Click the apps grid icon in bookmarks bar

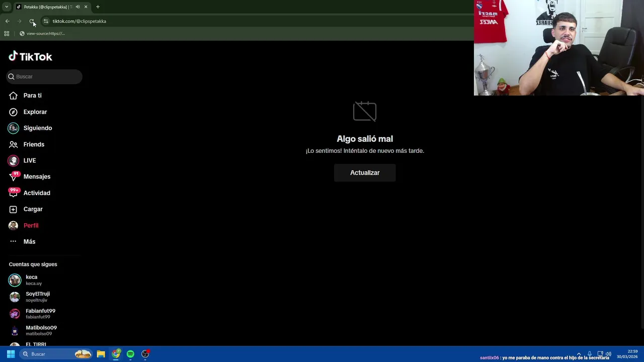(7, 33)
